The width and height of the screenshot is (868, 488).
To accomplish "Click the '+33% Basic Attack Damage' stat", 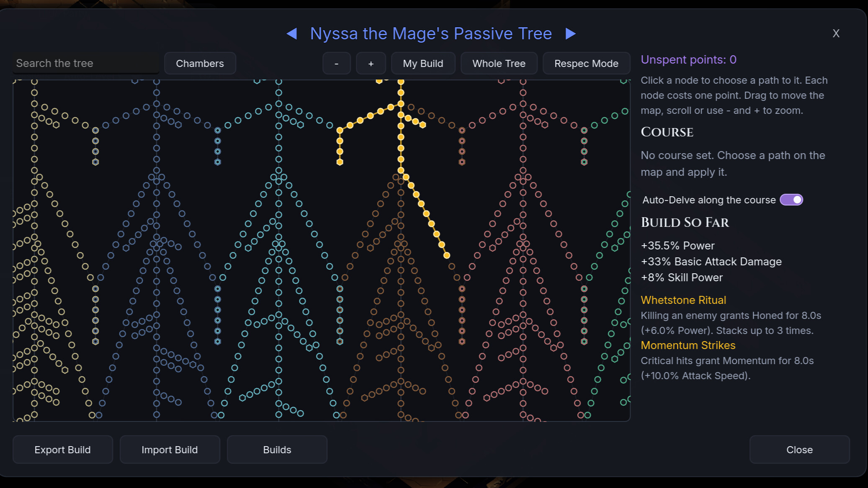I will (711, 262).
